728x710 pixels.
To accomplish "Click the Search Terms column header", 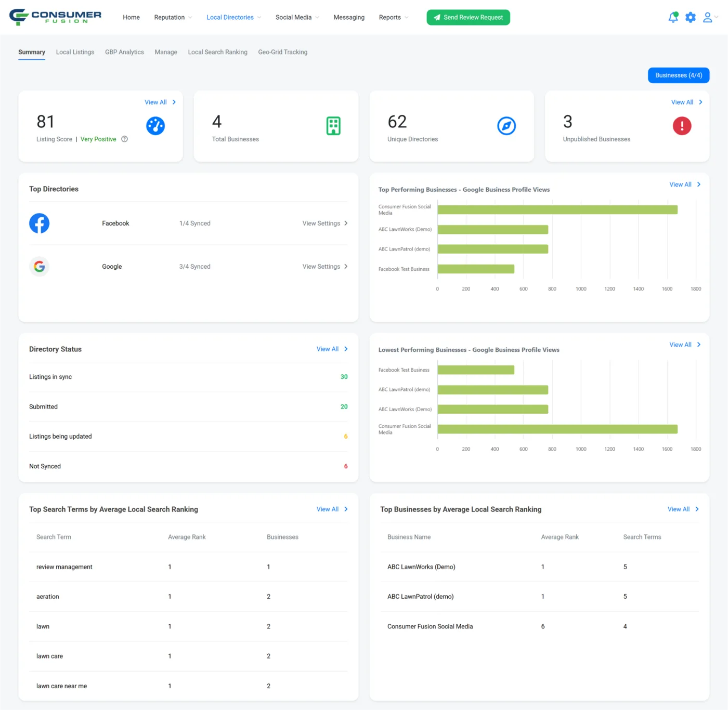I will coord(642,537).
